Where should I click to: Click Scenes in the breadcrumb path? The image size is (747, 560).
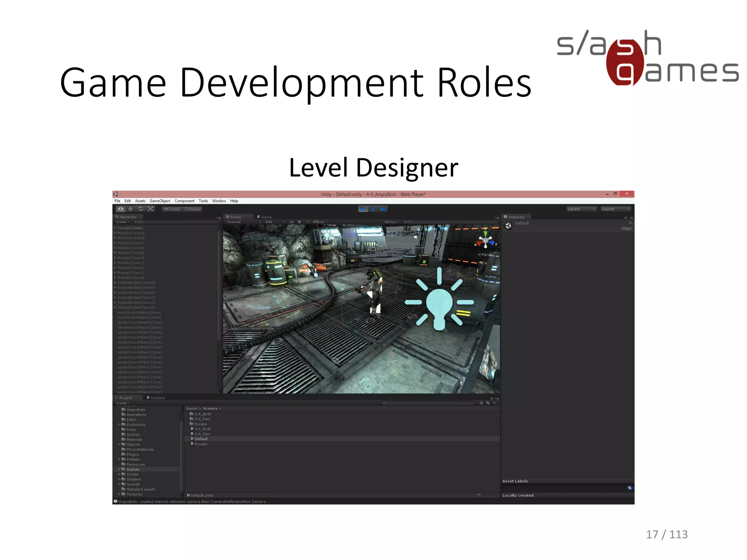click(x=210, y=408)
